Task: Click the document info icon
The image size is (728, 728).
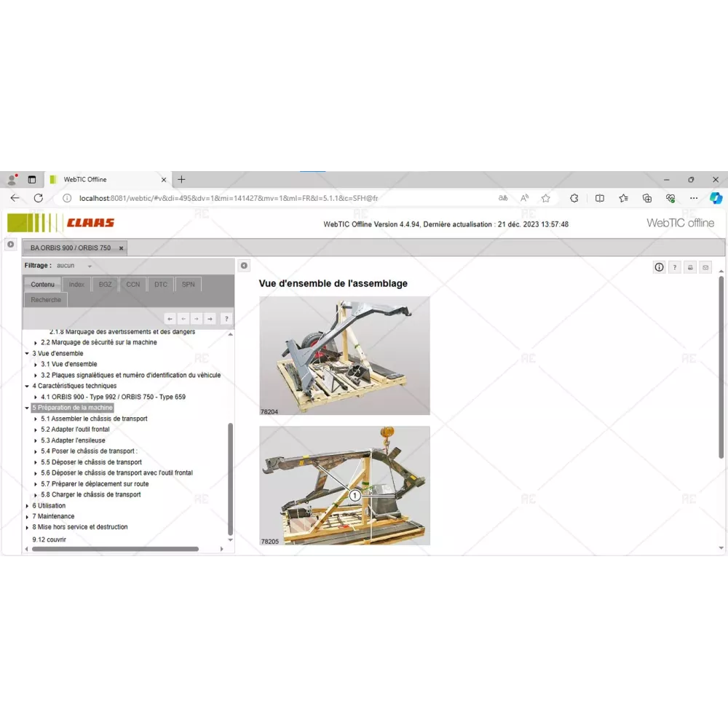Action: coord(659,267)
